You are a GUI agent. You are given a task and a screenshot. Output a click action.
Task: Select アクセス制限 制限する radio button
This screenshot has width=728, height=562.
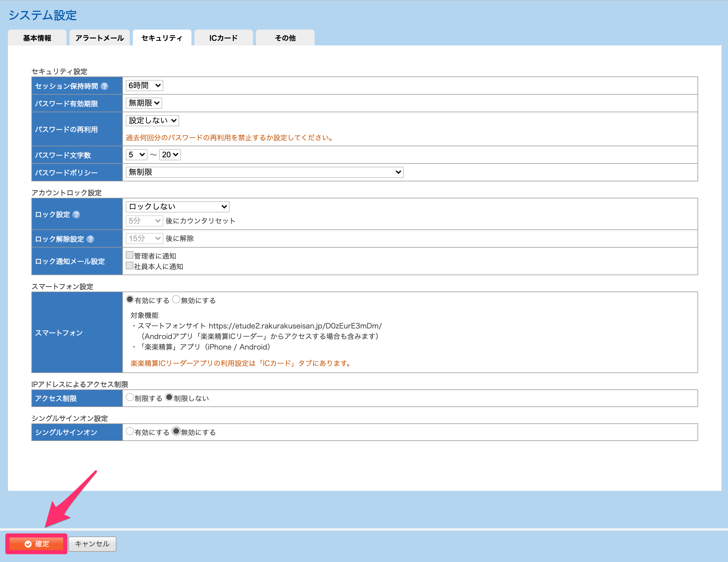130,397
